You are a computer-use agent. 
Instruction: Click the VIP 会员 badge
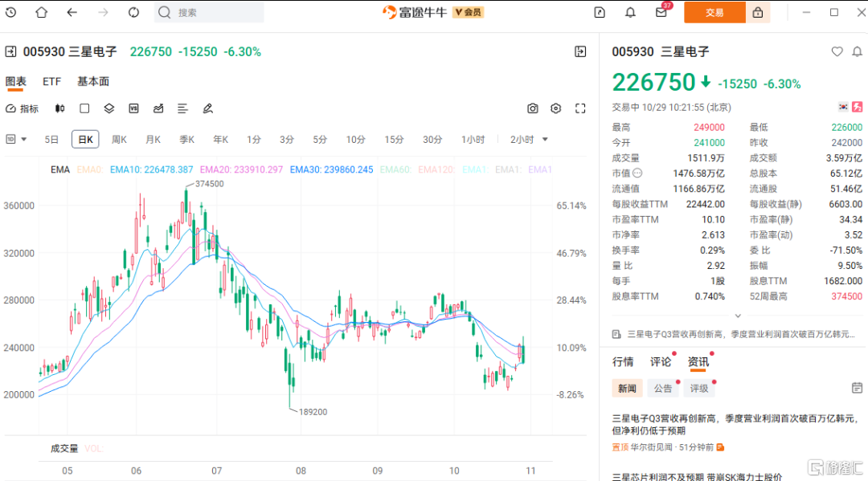point(469,12)
